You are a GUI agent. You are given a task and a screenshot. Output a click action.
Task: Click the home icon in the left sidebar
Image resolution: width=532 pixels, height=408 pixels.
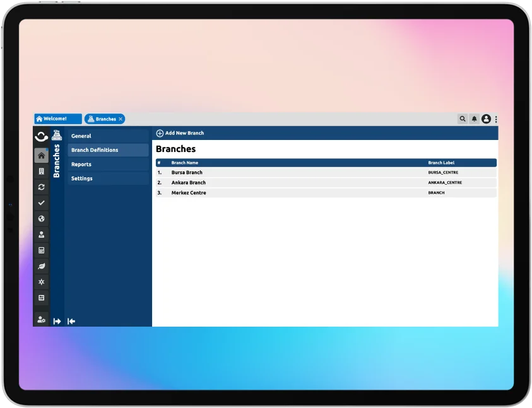41,155
